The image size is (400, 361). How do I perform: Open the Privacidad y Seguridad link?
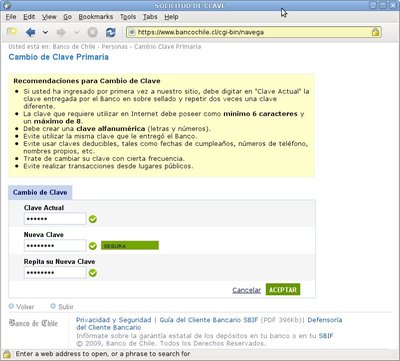pos(113,320)
